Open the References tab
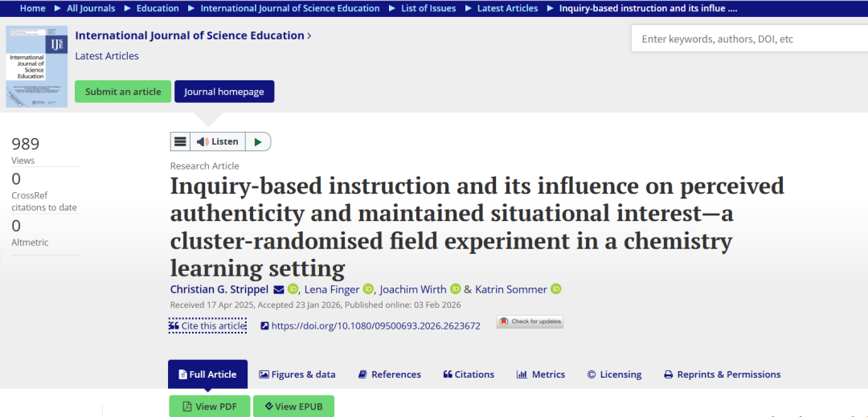868x417 pixels. (x=390, y=374)
